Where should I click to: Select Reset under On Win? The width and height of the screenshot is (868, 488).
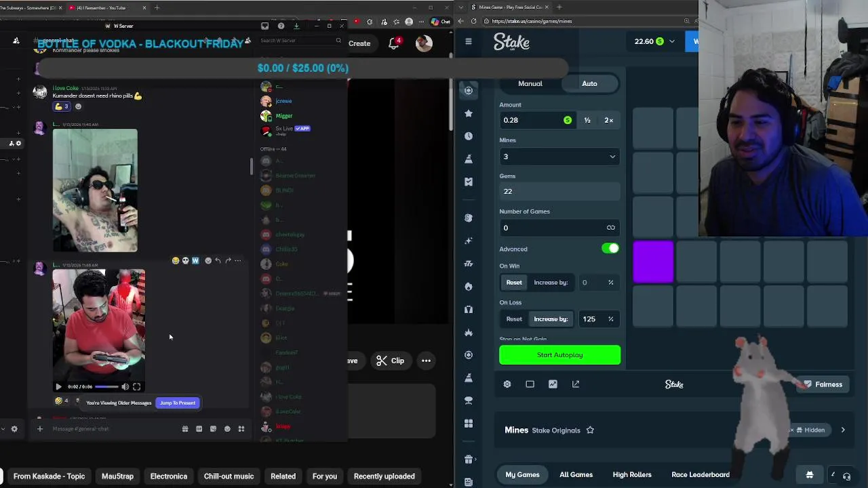[x=514, y=283]
